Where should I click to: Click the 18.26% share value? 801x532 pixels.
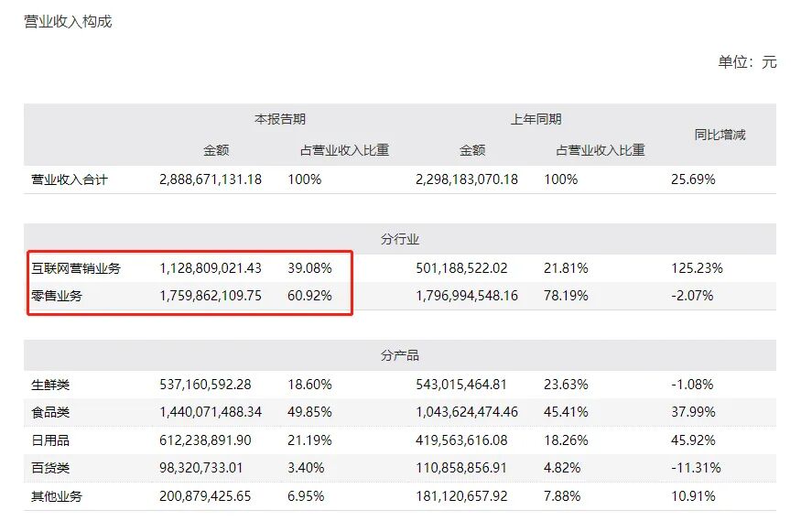[x=566, y=440]
